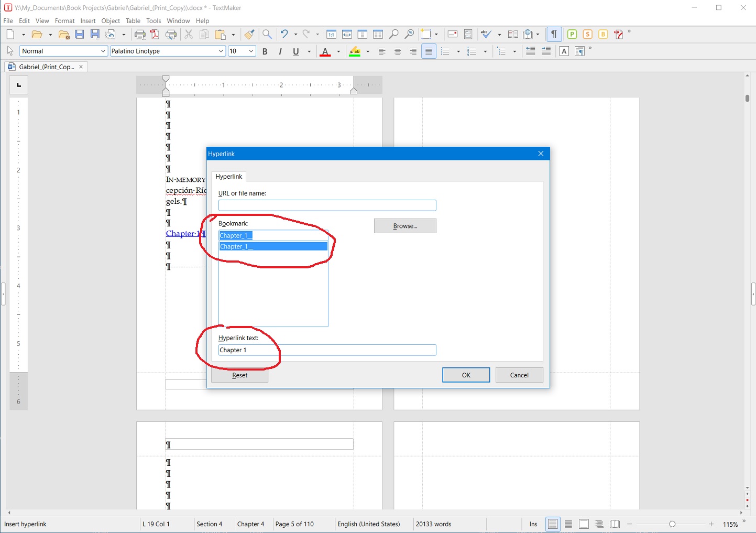The image size is (756, 533).
Task: Toggle the pilcrow formatting marks button
Action: (x=554, y=35)
